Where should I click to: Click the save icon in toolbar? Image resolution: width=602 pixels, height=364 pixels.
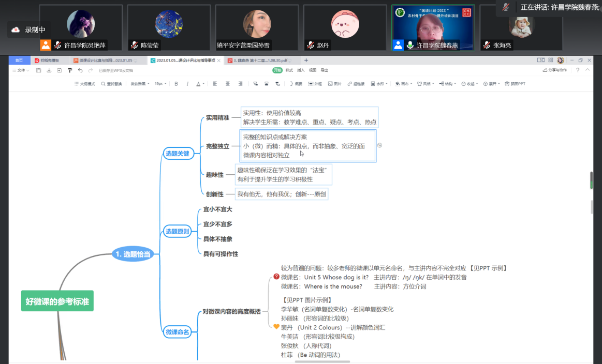(x=39, y=70)
